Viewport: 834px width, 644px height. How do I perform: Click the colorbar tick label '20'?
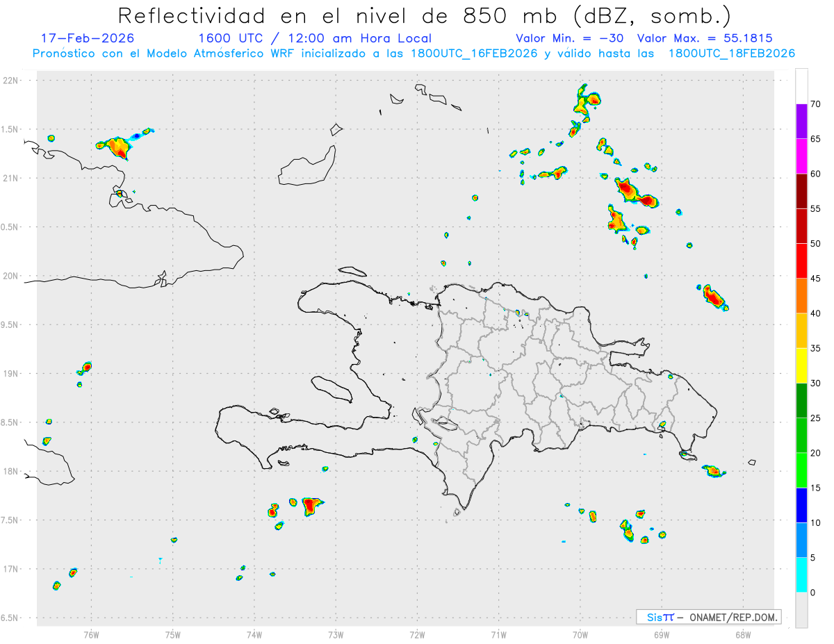pyautogui.click(x=816, y=453)
